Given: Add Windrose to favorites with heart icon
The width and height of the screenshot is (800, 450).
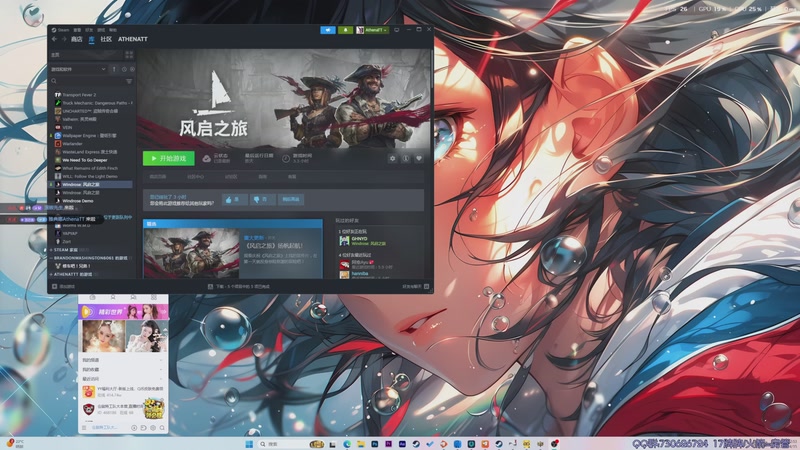Looking at the screenshot, I should [419, 159].
